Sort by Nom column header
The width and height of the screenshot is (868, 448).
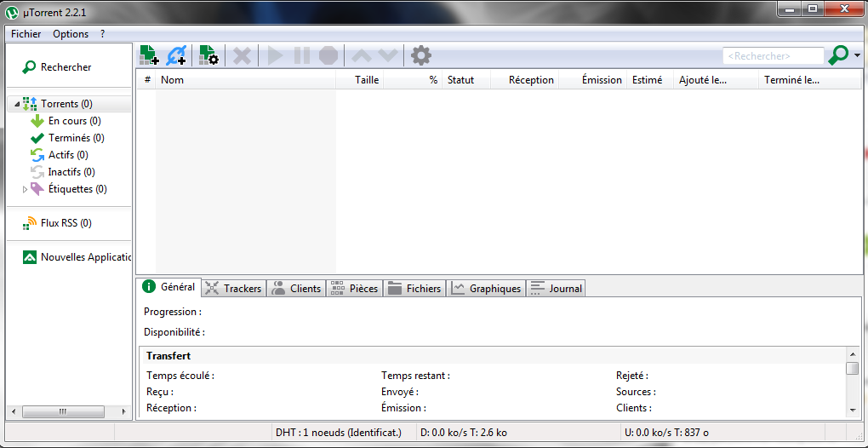click(x=246, y=80)
